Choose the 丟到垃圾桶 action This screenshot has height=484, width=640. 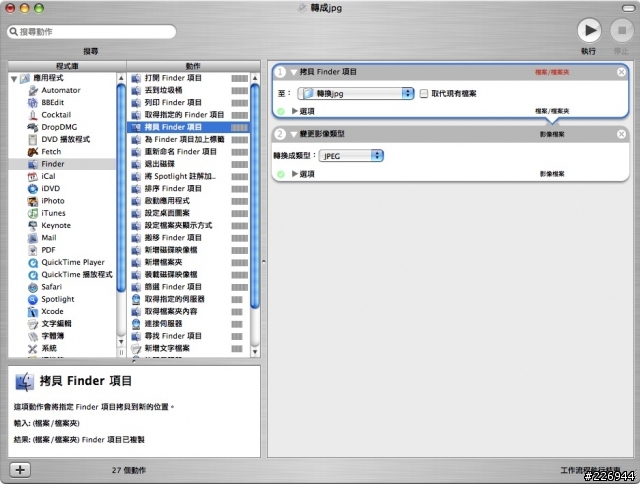(x=188, y=90)
